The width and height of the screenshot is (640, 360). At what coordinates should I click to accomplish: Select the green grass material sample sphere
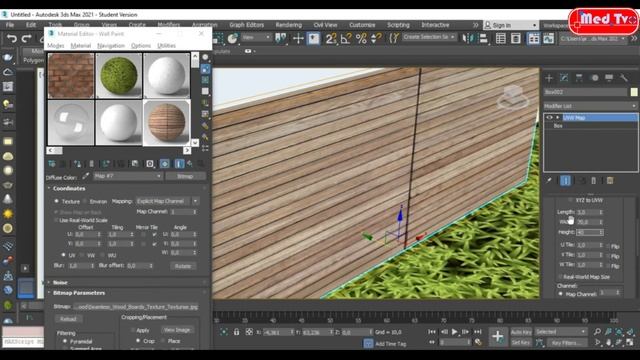[119, 76]
